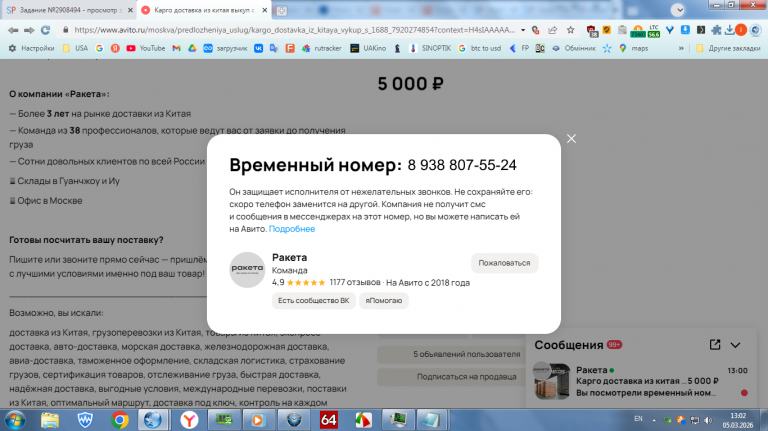This screenshot has height=431, width=768.
Task: Open the rutracker bookmark
Action: pyautogui.click(x=321, y=48)
